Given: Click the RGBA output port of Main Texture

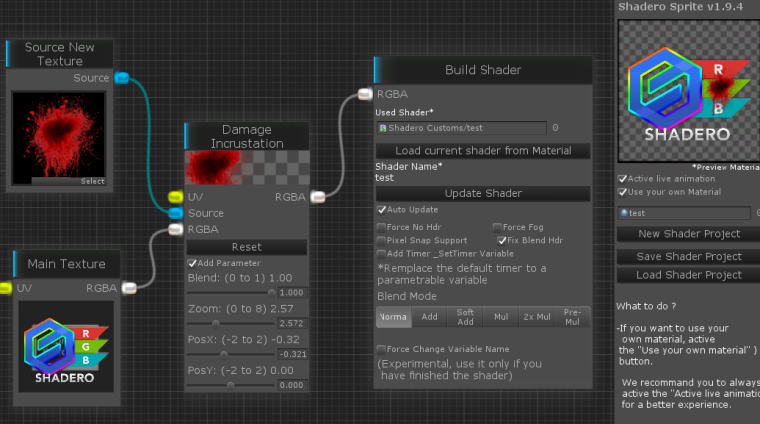Looking at the screenshot, I should 129,288.
